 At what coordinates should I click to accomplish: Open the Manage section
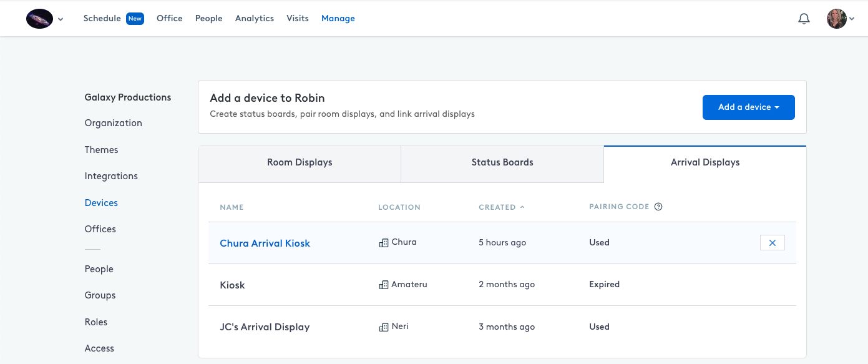point(338,19)
